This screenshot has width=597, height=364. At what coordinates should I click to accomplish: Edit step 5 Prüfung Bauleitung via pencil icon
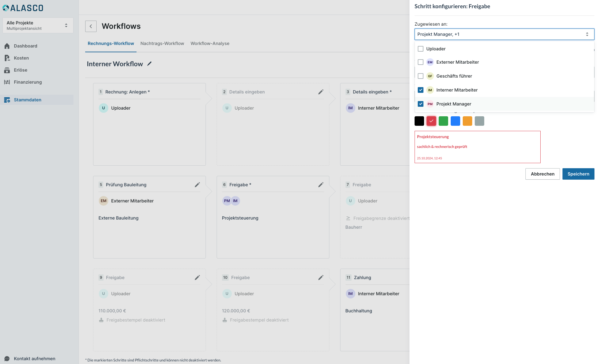pos(197,185)
